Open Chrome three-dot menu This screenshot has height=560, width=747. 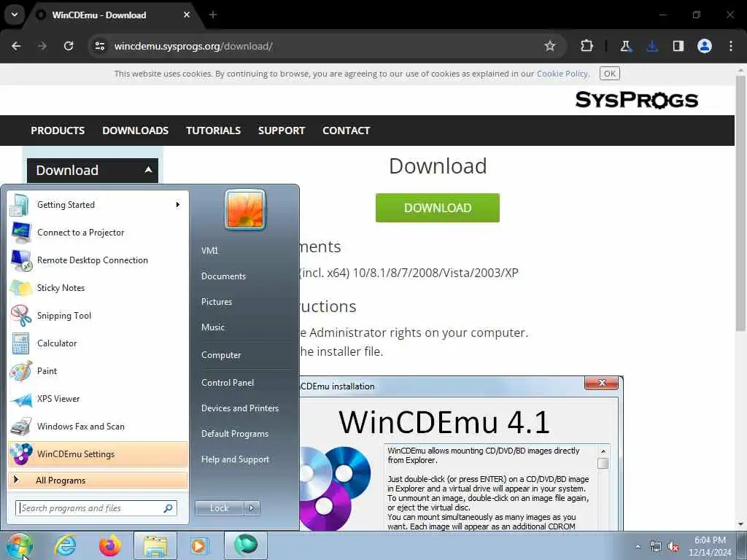731,46
